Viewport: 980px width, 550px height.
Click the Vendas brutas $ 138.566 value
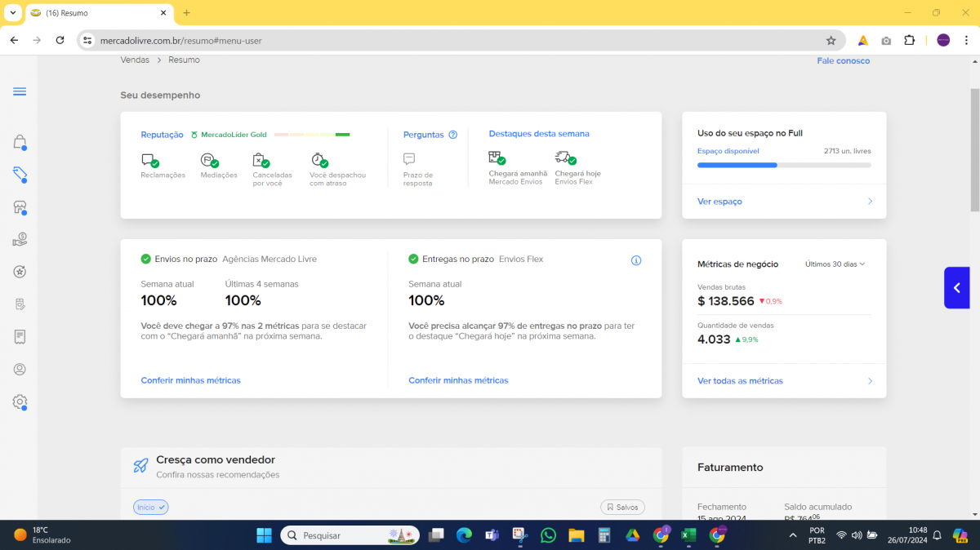(x=726, y=301)
